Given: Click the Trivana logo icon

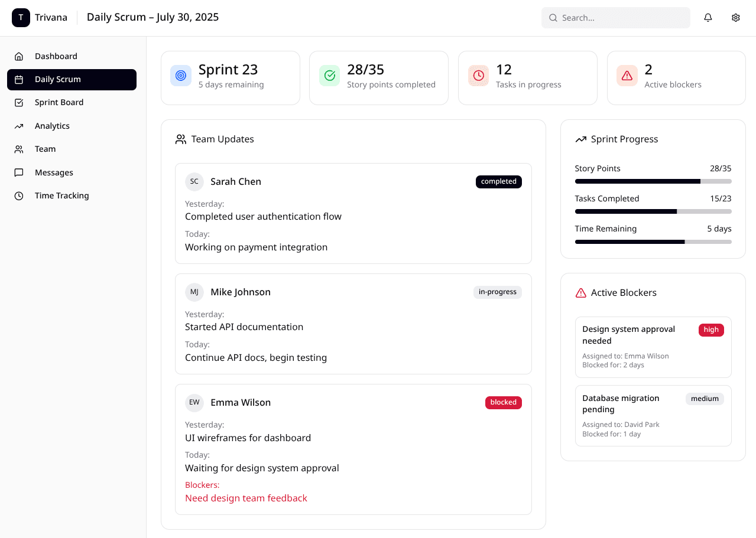Looking at the screenshot, I should 21,18.
